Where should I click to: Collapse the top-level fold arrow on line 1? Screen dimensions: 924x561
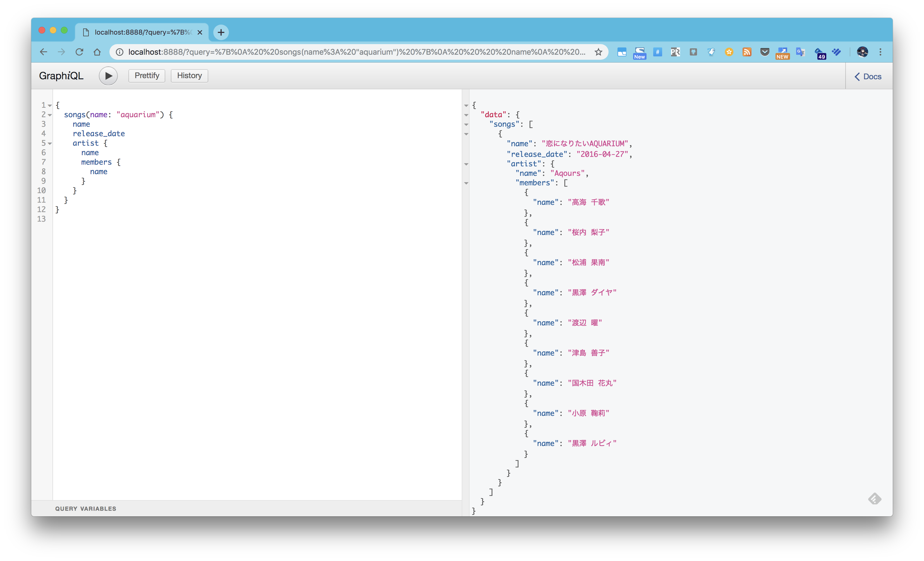[x=49, y=106]
